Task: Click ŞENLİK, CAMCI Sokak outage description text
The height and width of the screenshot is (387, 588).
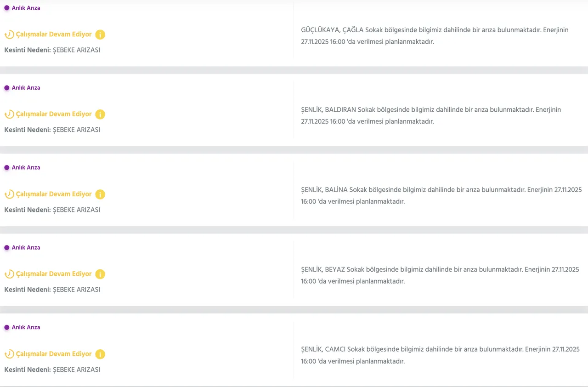Action: (440, 355)
